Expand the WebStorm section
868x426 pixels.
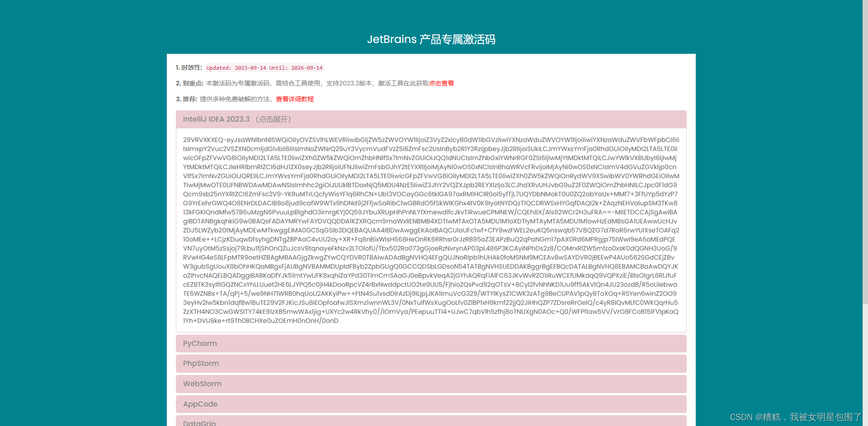431,384
